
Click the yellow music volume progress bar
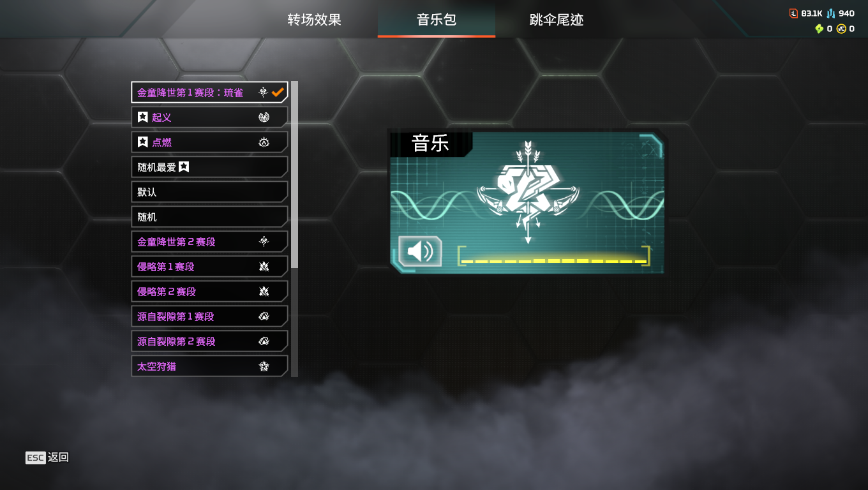coord(554,260)
